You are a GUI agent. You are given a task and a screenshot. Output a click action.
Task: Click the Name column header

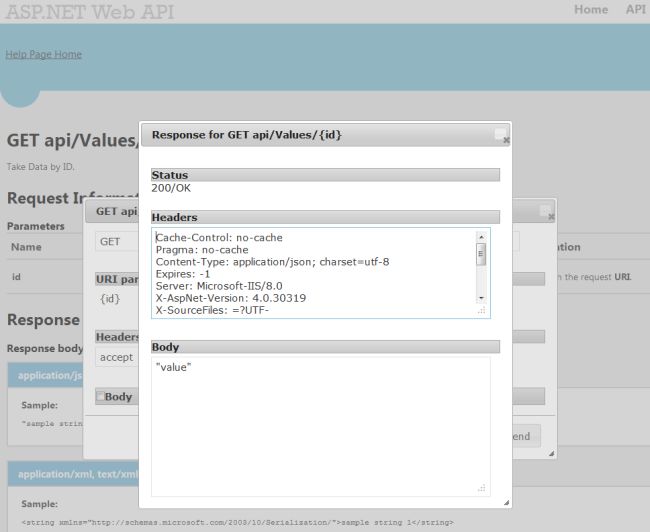[x=26, y=247]
